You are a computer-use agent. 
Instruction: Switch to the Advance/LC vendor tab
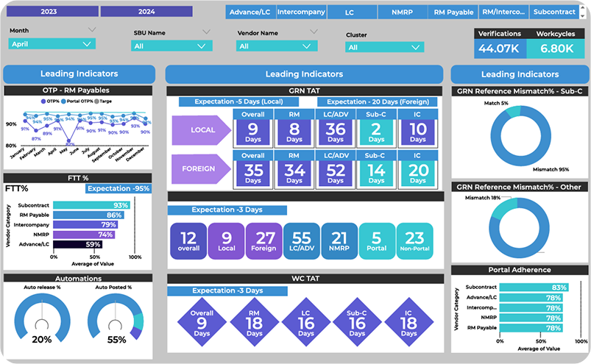[250, 13]
